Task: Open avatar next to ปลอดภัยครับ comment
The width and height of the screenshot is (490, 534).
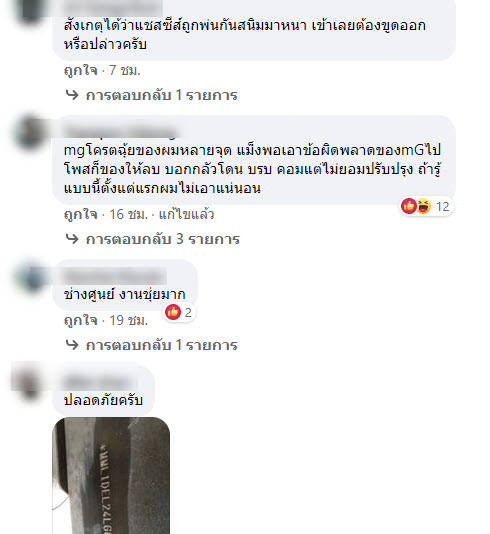Action: 31,381
